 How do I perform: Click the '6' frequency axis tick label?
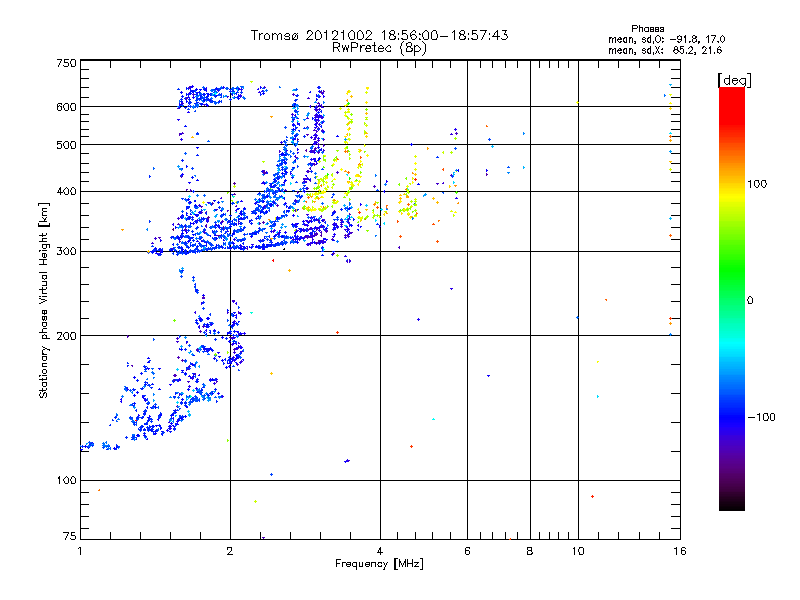467,551
